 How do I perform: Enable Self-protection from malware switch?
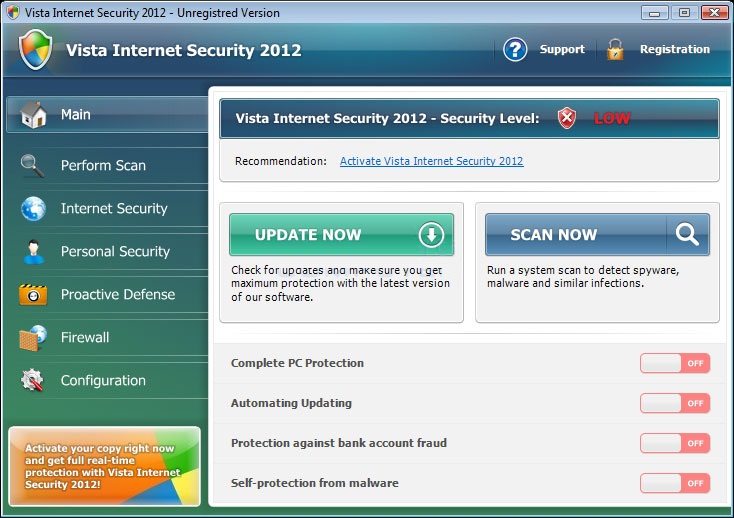pyautogui.click(x=675, y=483)
